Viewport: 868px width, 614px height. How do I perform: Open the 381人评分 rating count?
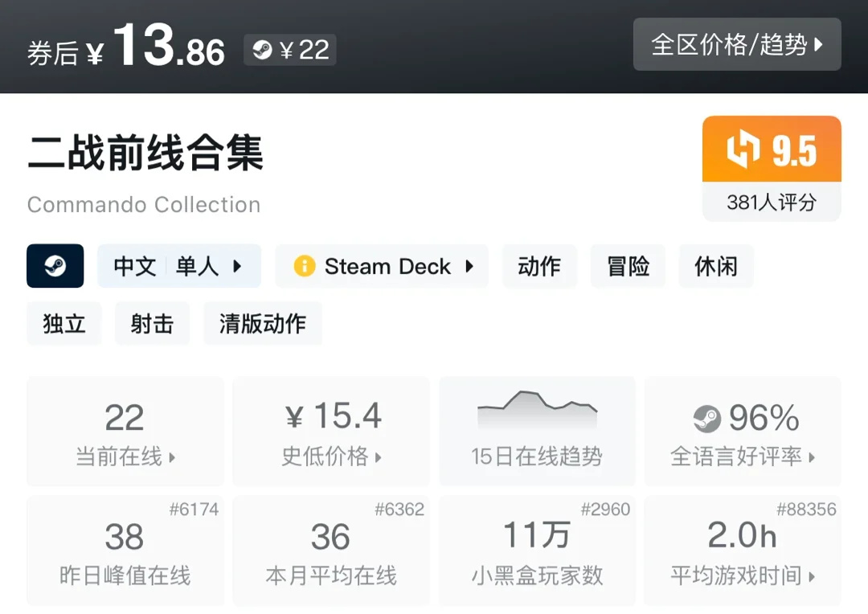(772, 202)
